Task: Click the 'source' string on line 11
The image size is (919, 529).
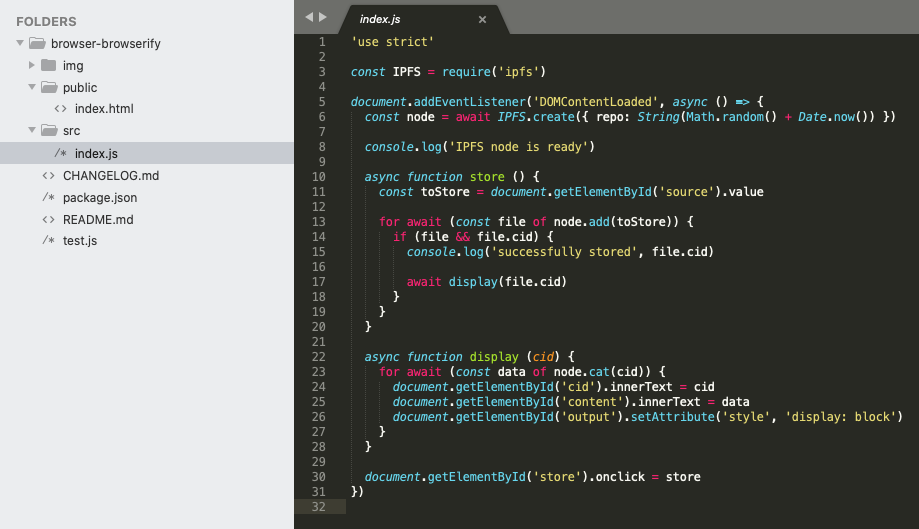Action: (x=686, y=192)
